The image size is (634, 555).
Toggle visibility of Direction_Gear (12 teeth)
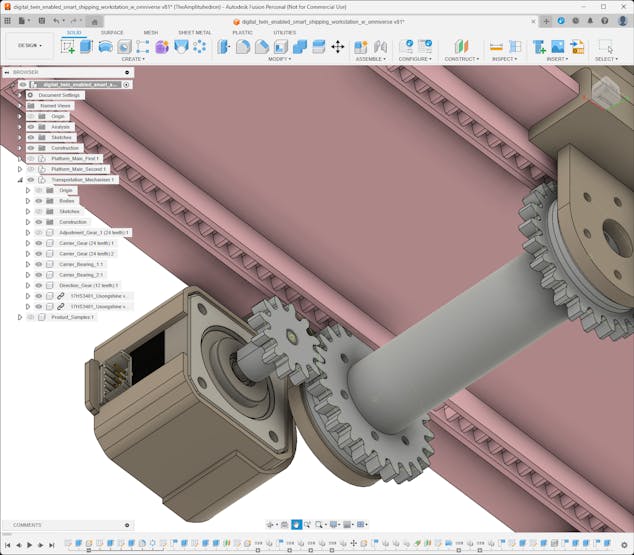39,285
